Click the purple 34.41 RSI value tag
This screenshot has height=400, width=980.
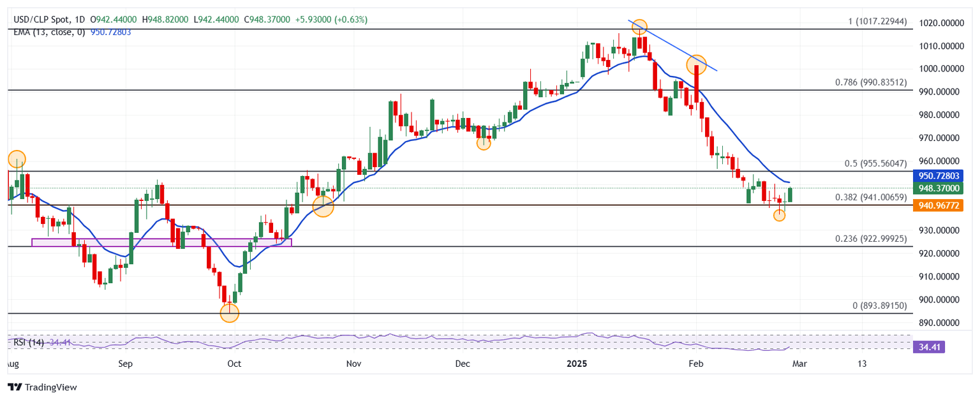coord(928,347)
